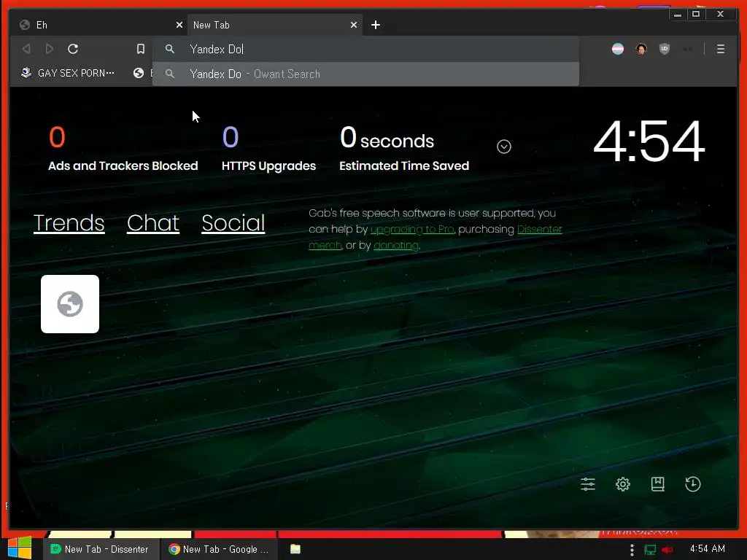This screenshot has height=560, width=747.
Task: Open the Windows Start button
Action: click(20, 548)
